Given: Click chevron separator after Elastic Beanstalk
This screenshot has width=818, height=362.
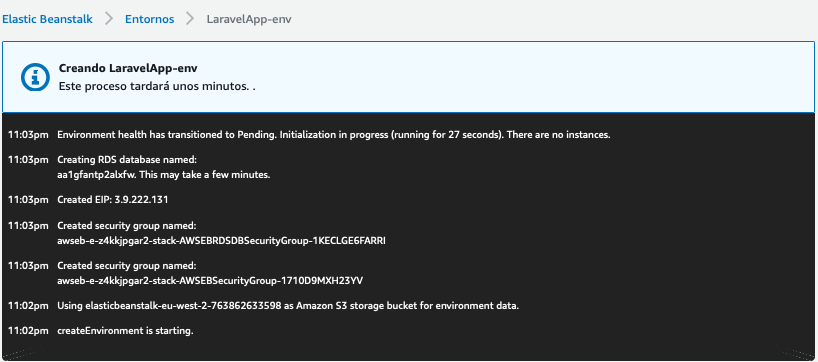Looking at the screenshot, I should (109, 19).
